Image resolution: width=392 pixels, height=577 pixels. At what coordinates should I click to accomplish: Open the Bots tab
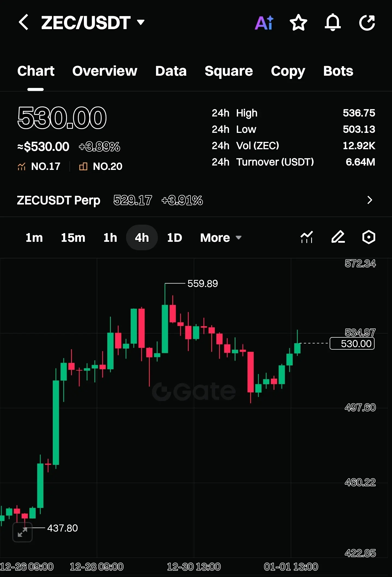(x=338, y=71)
